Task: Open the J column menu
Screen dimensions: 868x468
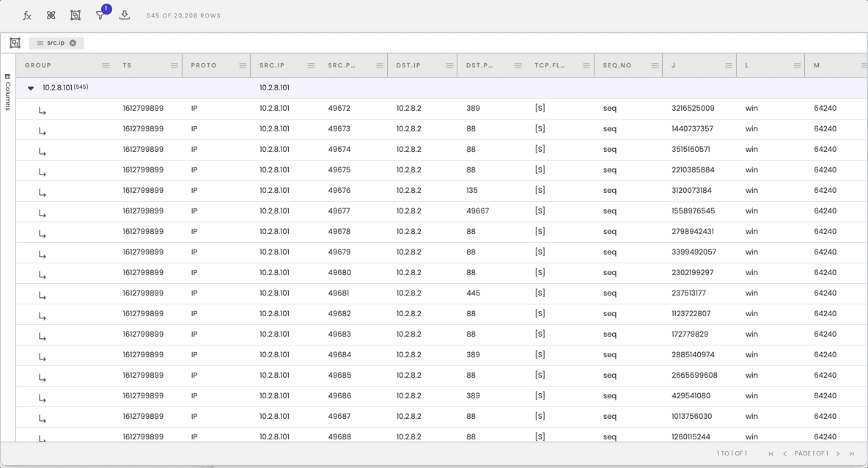Action: pos(729,65)
